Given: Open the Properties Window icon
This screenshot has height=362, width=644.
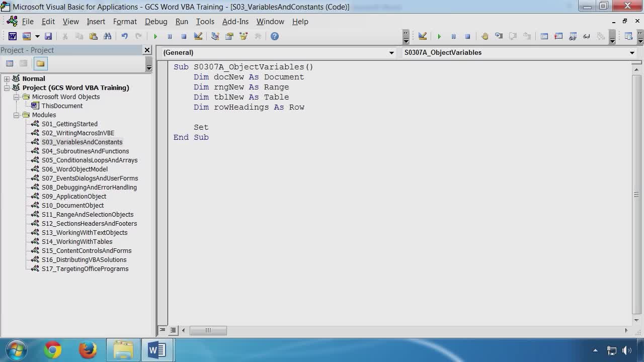Looking at the screenshot, I should click(x=229, y=36).
